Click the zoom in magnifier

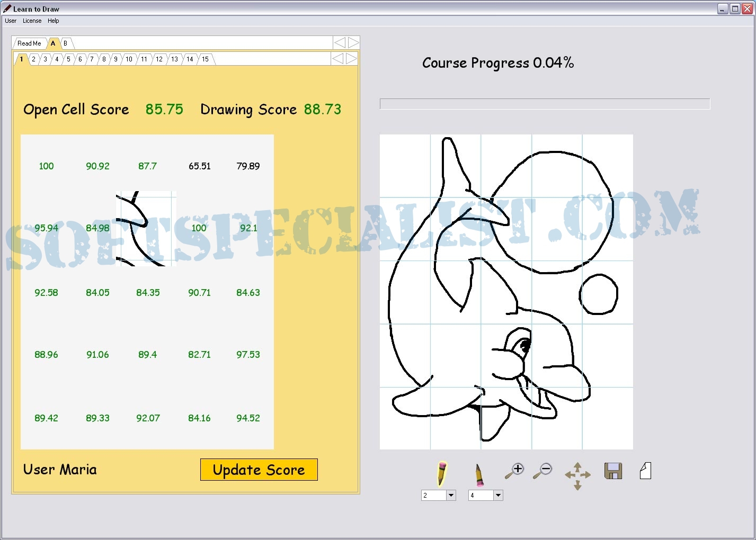click(514, 471)
